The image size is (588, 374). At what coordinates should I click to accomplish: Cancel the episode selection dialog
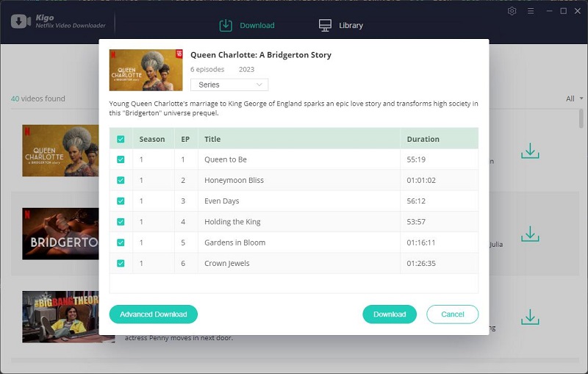[453, 314]
